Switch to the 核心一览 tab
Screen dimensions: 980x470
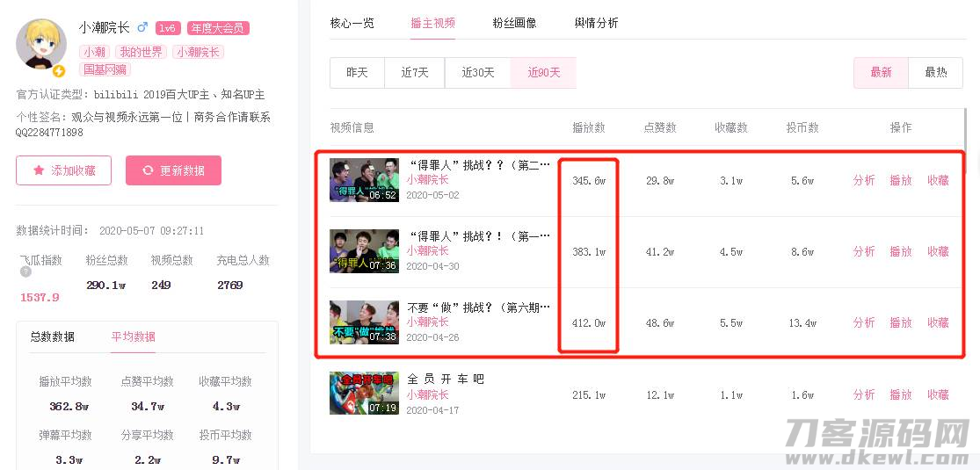[x=352, y=23]
